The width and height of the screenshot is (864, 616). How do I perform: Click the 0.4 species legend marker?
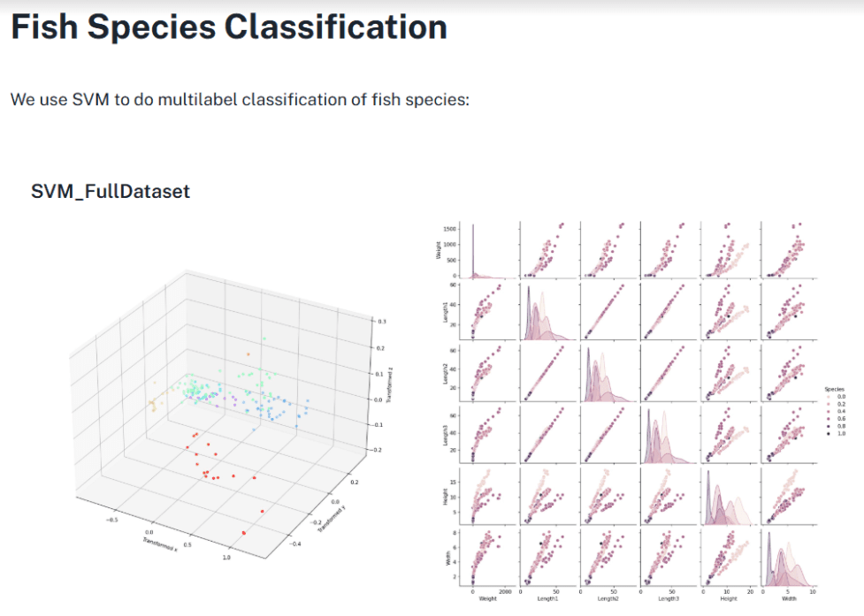[x=829, y=411]
